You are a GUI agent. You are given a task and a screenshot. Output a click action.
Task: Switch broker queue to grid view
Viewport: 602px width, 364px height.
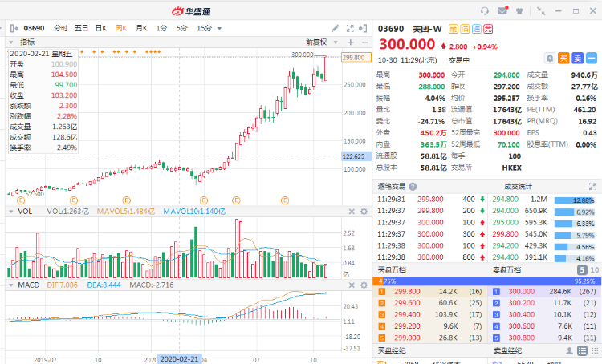point(595,350)
